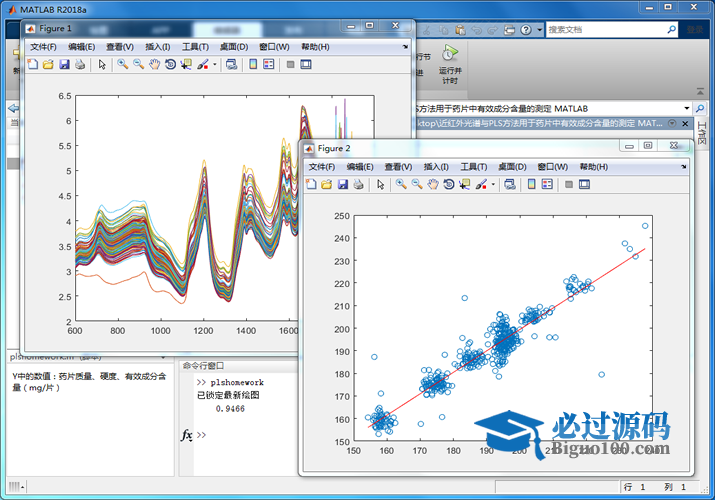Click Print icon in Figure 1 toolbar
Image resolution: width=715 pixels, height=500 pixels.
[x=80, y=64]
